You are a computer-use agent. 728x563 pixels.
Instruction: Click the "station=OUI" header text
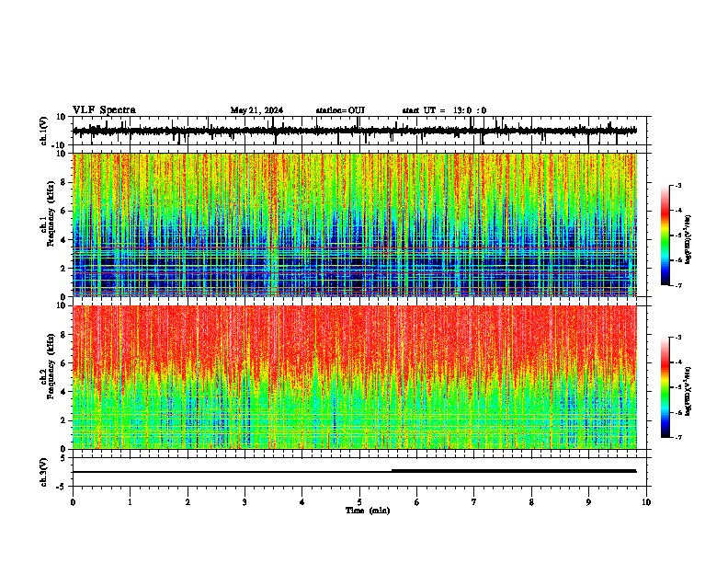(x=340, y=110)
